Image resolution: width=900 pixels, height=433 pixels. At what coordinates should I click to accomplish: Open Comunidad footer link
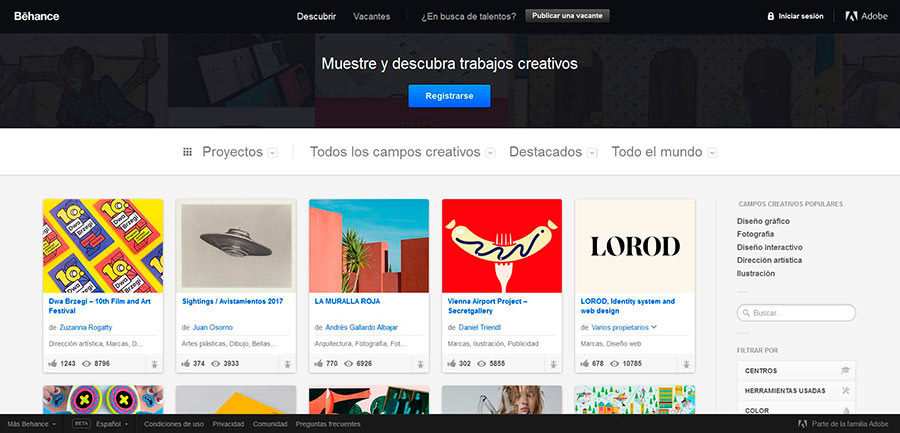pos(270,424)
